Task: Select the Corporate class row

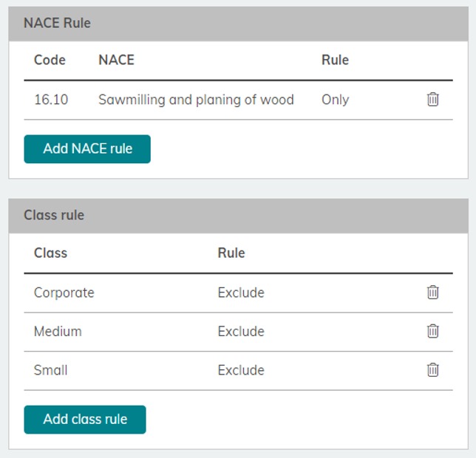Action: [x=64, y=293]
